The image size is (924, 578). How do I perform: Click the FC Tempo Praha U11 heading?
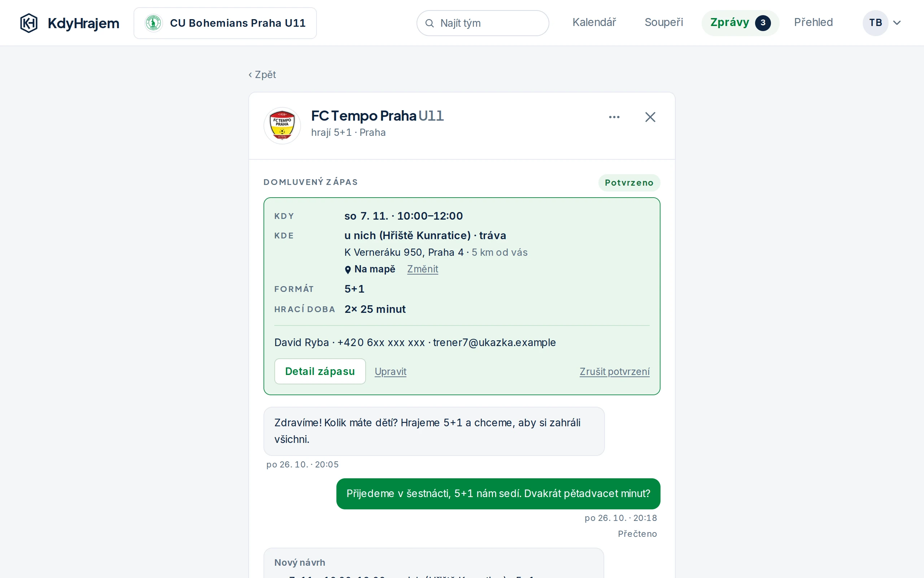tap(377, 116)
